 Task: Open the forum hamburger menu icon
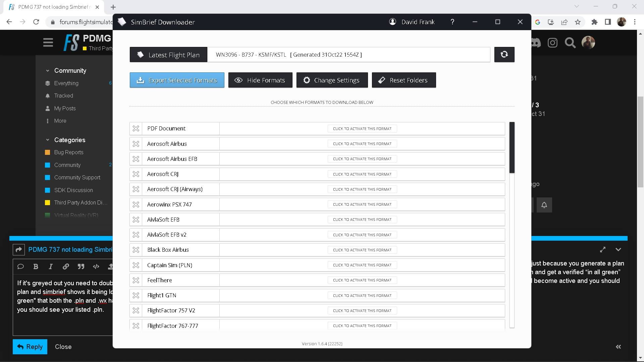click(x=48, y=43)
